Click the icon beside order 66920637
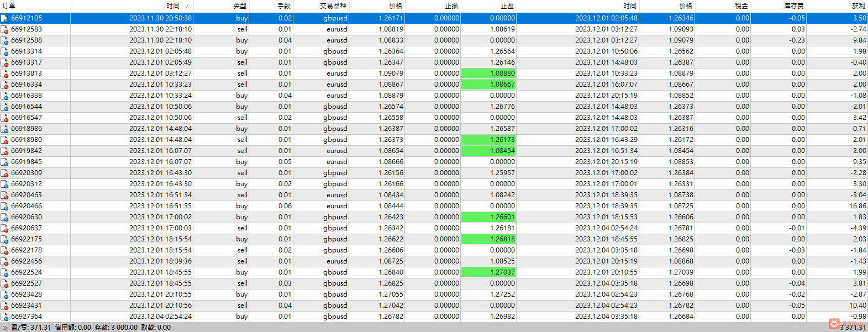 pyautogui.click(x=4, y=228)
